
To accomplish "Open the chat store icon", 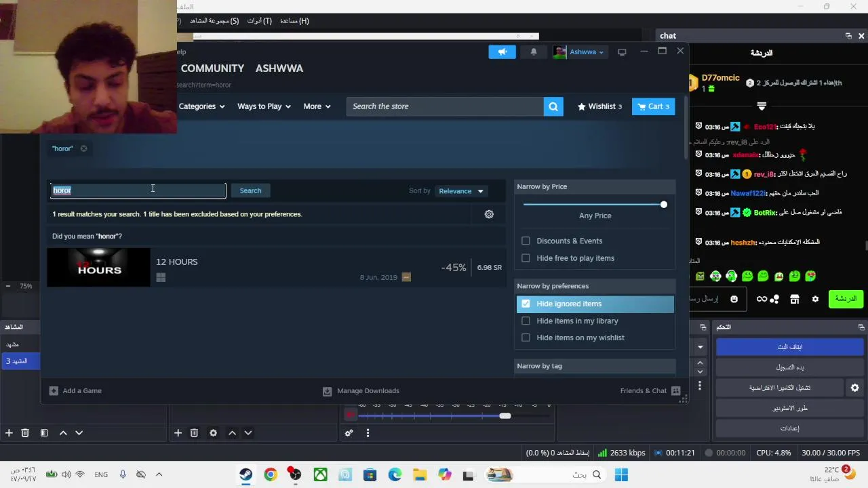I will tap(795, 299).
